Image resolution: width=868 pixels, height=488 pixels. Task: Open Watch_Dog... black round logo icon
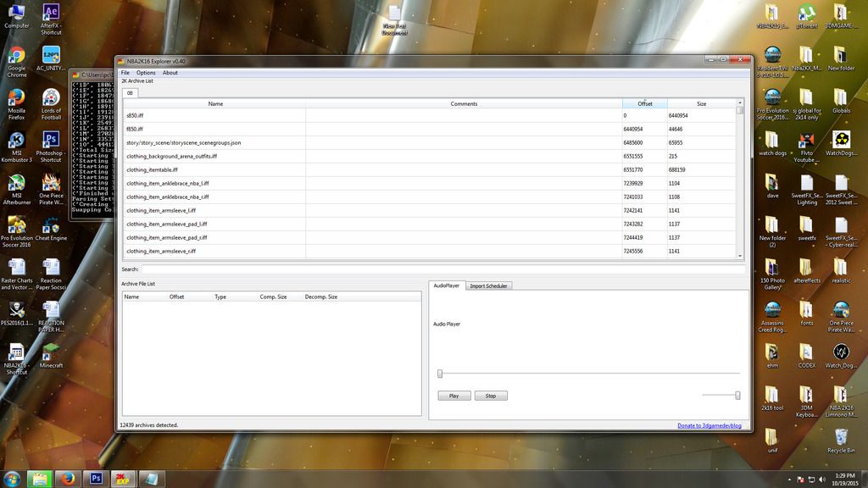click(841, 357)
